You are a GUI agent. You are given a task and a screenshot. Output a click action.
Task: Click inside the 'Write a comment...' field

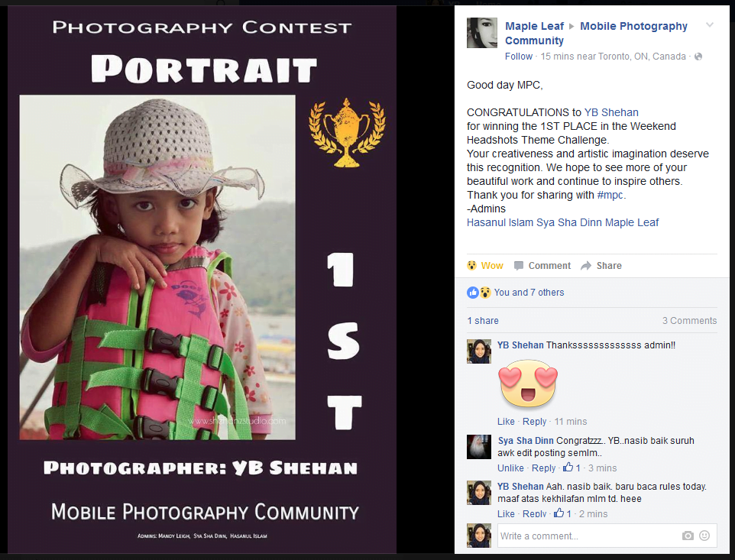point(607,536)
